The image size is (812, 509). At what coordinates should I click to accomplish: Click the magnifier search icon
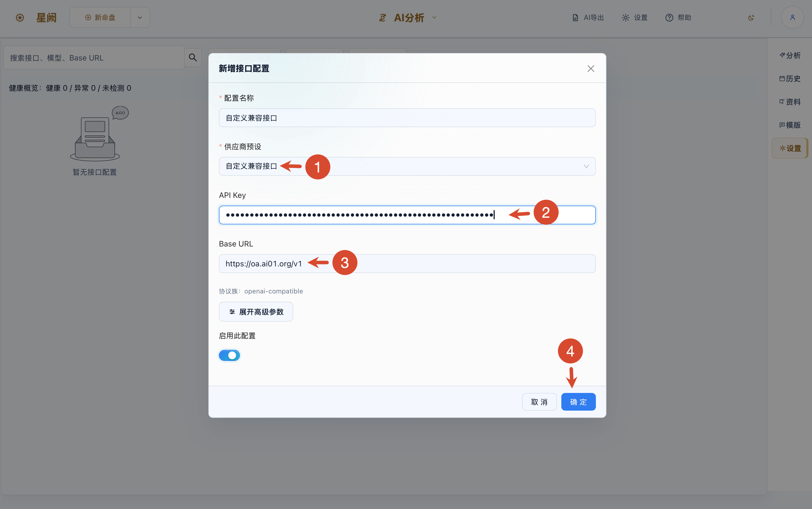pos(193,57)
